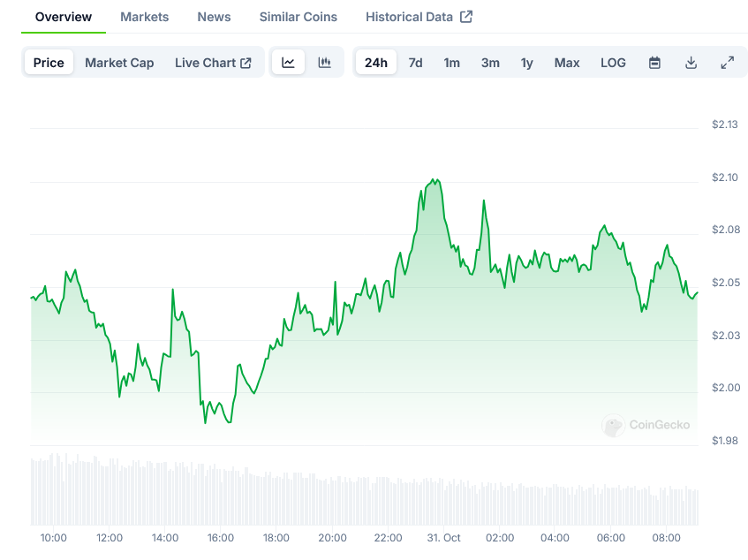
Task: Open Historical Data external link
Action: pyautogui.click(x=419, y=17)
